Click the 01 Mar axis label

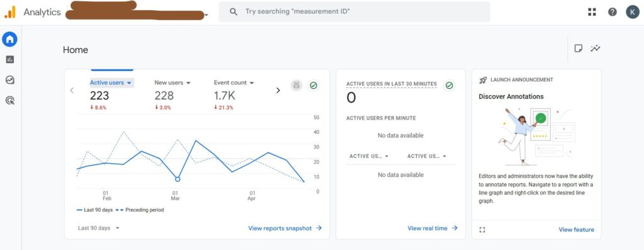click(175, 196)
